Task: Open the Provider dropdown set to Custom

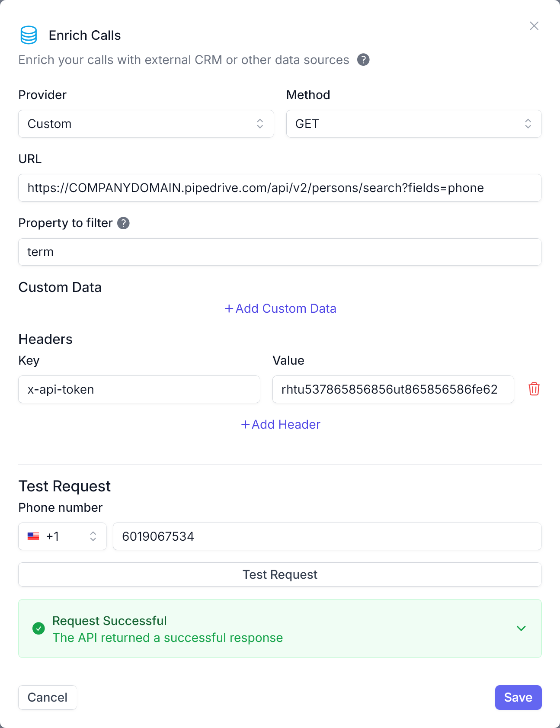Action: pyautogui.click(x=146, y=124)
